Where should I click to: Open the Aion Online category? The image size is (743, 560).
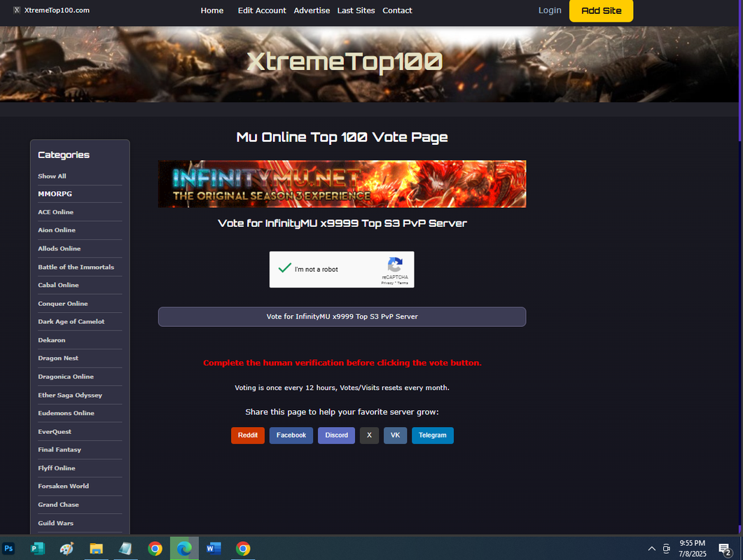pos(57,230)
